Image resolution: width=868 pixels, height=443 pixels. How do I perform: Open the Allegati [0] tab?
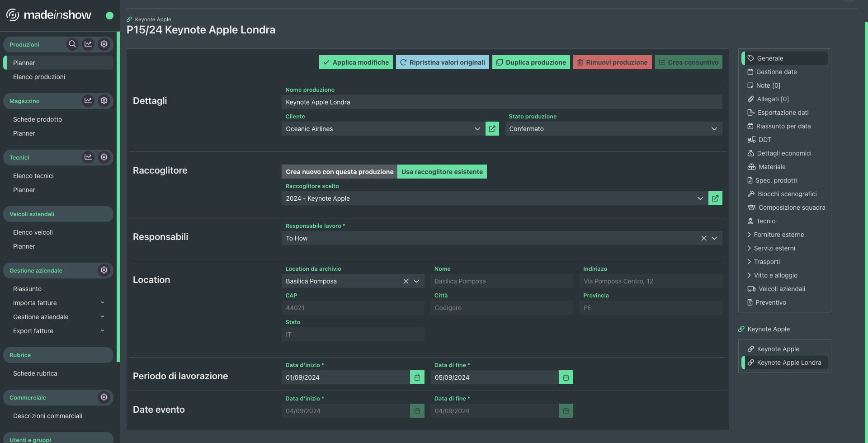pyautogui.click(x=785, y=99)
